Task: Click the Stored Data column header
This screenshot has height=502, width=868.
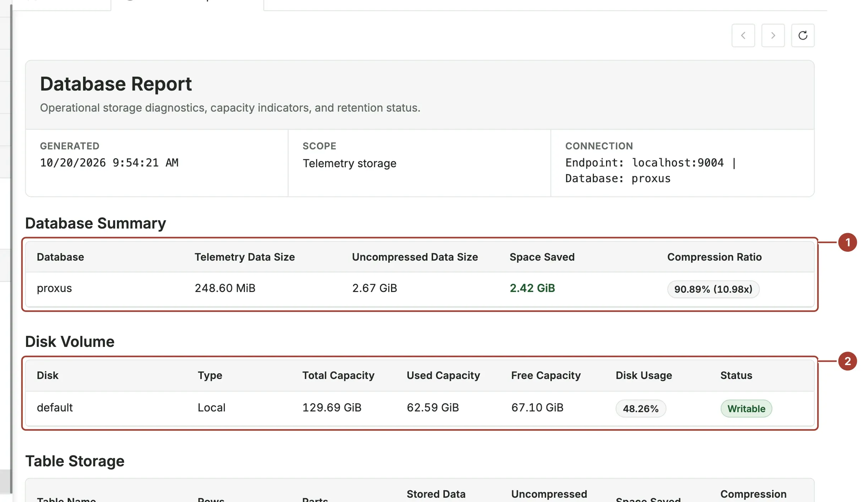Action: pos(436,494)
